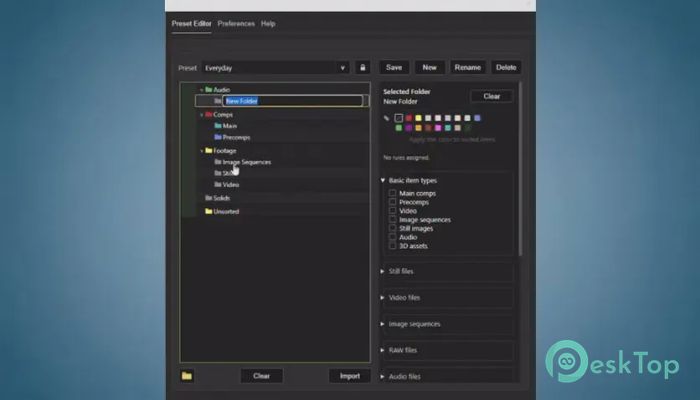Click the green folder icon of Audio
Image resolution: width=700 pixels, height=400 pixels.
pos(208,89)
